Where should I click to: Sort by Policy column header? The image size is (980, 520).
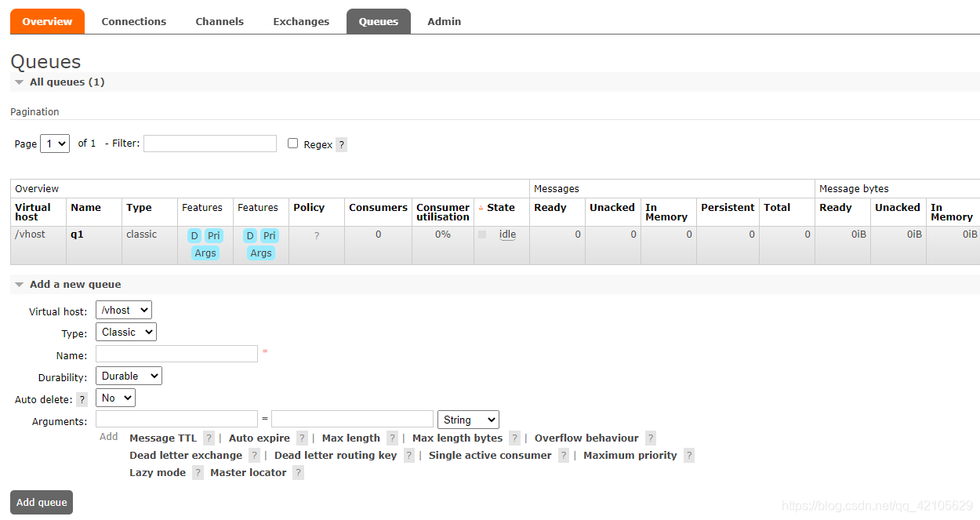pos(309,208)
